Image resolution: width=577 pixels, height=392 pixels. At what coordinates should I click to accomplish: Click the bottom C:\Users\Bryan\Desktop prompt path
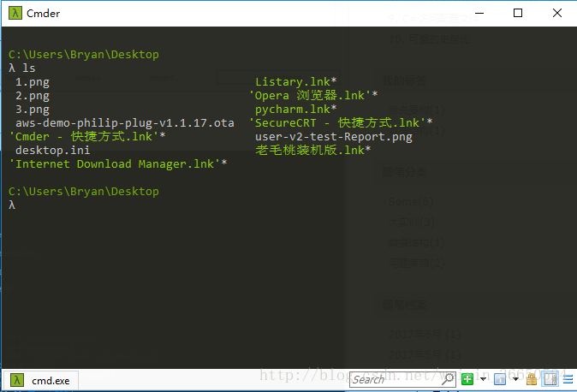click(x=84, y=192)
